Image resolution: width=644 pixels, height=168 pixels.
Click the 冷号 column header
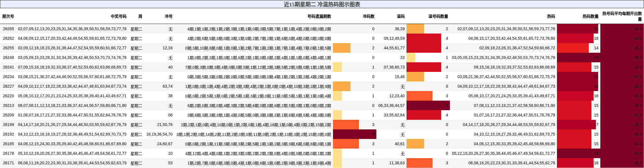(x=169, y=16)
